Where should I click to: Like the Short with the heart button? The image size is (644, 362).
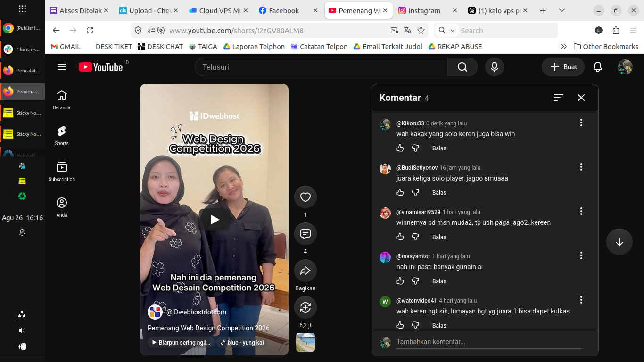305,197
